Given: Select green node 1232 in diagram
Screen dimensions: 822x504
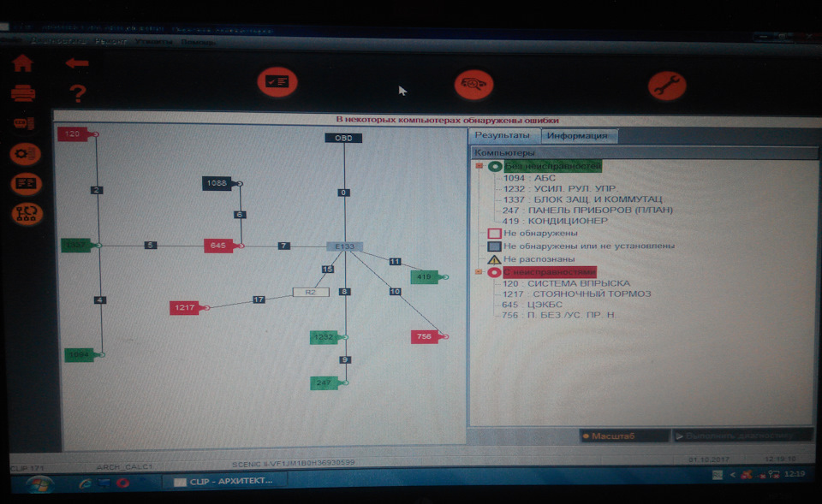Looking at the screenshot, I should (325, 337).
